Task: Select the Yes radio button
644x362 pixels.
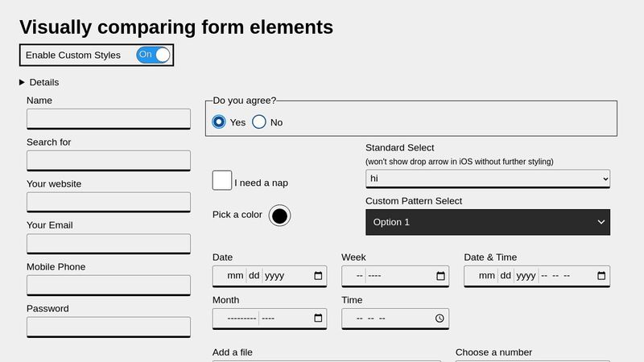Action: pyautogui.click(x=219, y=122)
